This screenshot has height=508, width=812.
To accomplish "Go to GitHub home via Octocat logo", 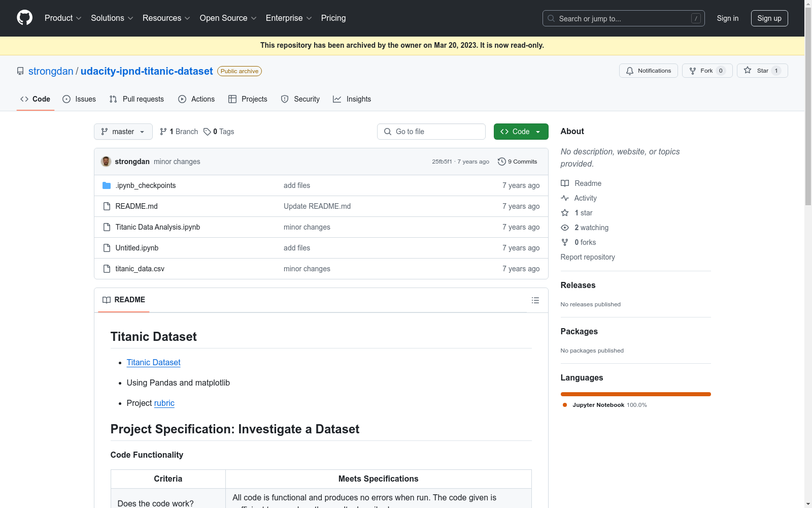I will coord(24,18).
